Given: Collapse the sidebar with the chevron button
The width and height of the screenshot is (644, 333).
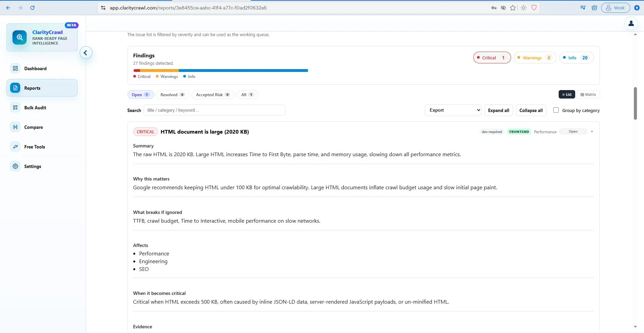Looking at the screenshot, I should (x=86, y=53).
